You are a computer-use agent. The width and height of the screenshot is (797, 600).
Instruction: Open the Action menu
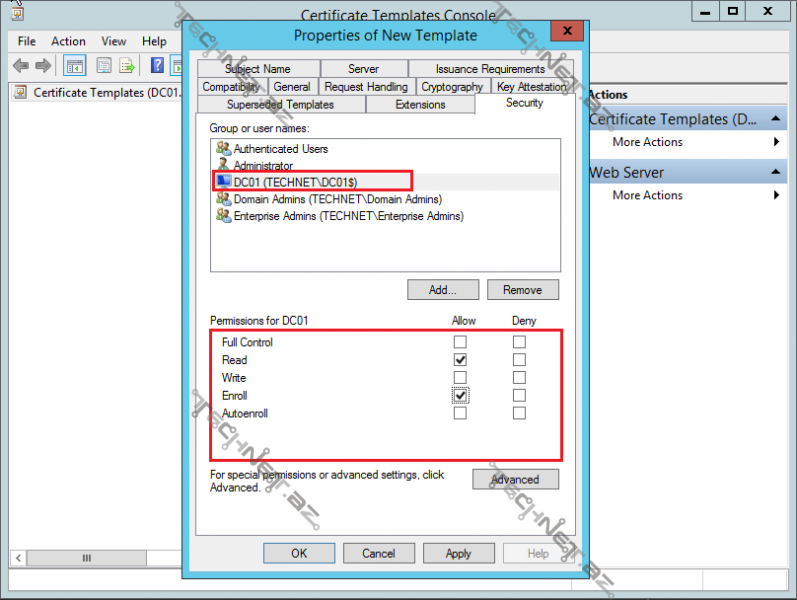pyautogui.click(x=68, y=41)
